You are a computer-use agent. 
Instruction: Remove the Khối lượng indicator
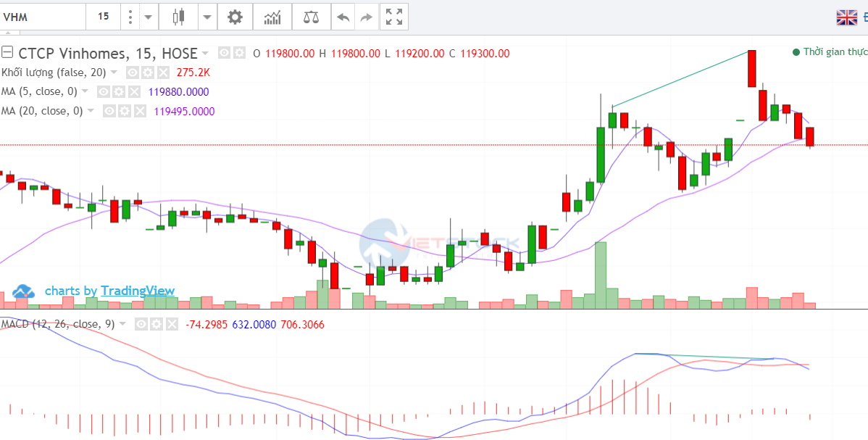point(163,72)
